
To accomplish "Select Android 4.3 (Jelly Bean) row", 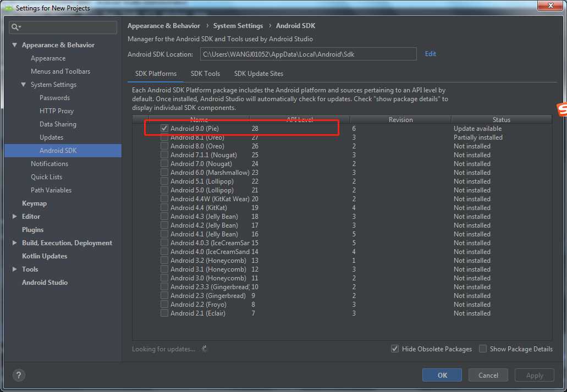I will click(x=342, y=217).
